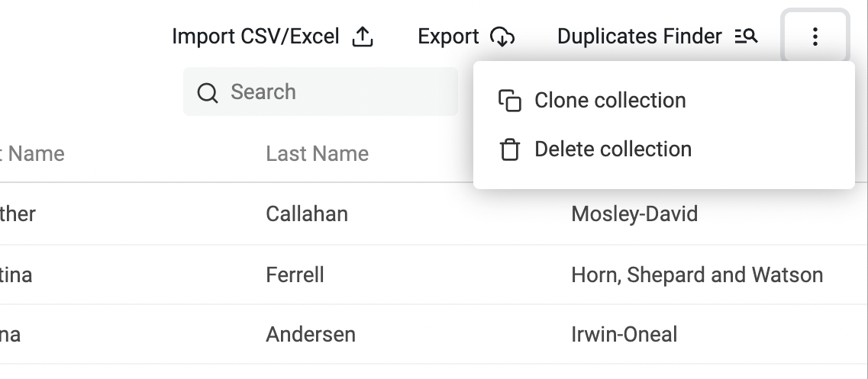Click the Export cloud download icon

pyautogui.click(x=502, y=37)
